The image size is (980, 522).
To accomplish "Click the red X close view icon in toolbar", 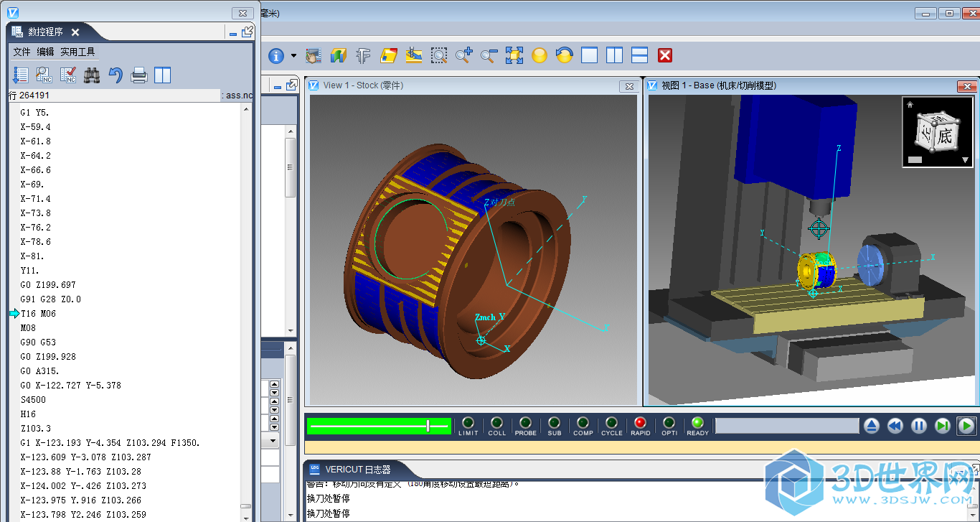I will tap(665, 55).
